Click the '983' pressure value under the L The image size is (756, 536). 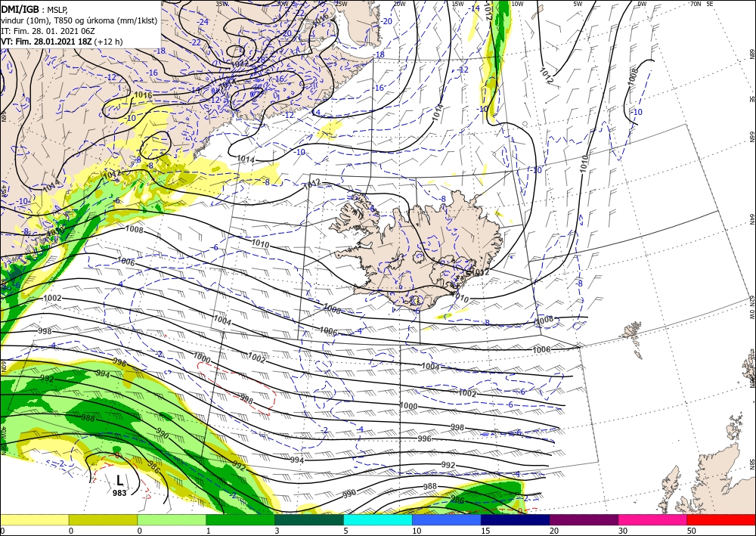119,493
